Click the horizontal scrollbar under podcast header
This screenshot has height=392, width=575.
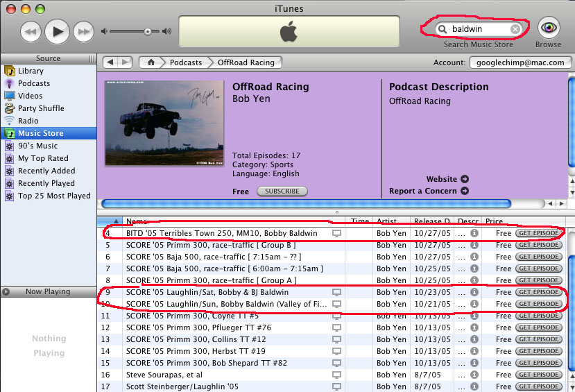(306, 203)
